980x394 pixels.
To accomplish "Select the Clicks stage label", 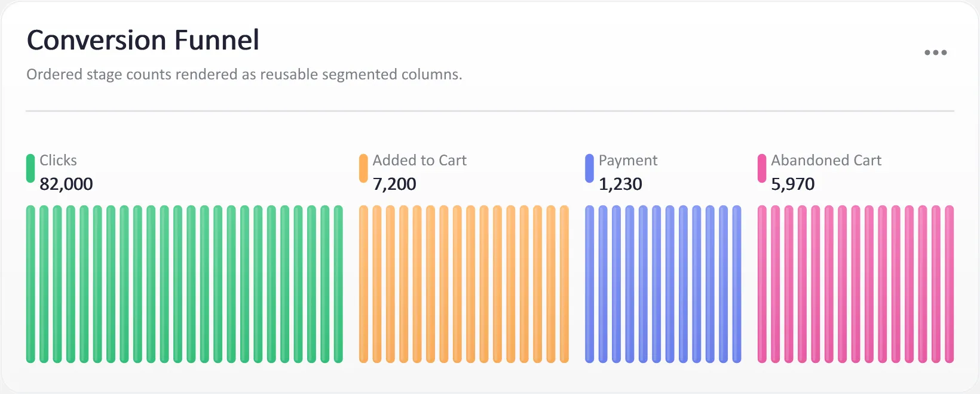I will (58, 161).
